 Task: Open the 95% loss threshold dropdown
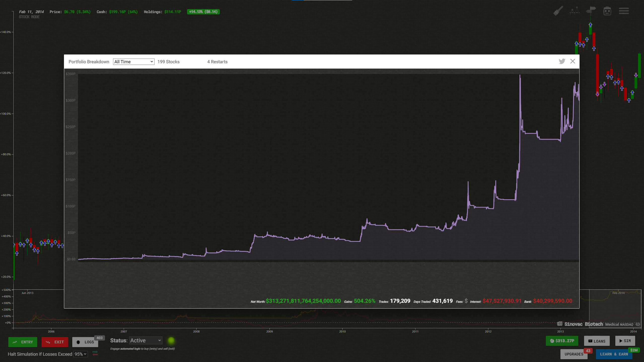point(80,354)
